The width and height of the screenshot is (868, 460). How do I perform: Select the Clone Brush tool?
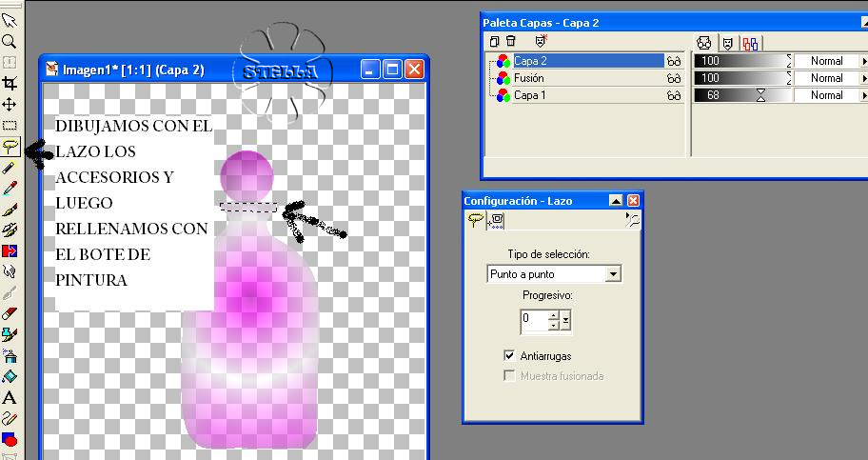10,230
